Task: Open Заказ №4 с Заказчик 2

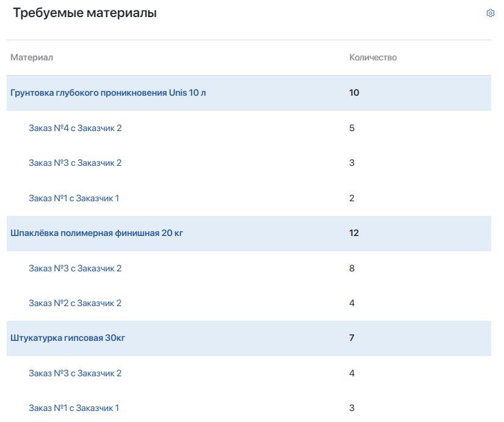Action: (x=75, y=128)
